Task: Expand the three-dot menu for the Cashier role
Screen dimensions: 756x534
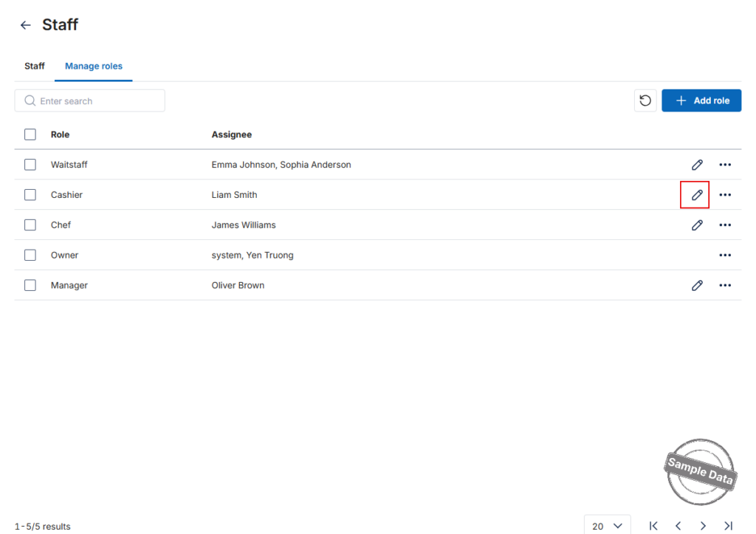Action: click(725, 195)
